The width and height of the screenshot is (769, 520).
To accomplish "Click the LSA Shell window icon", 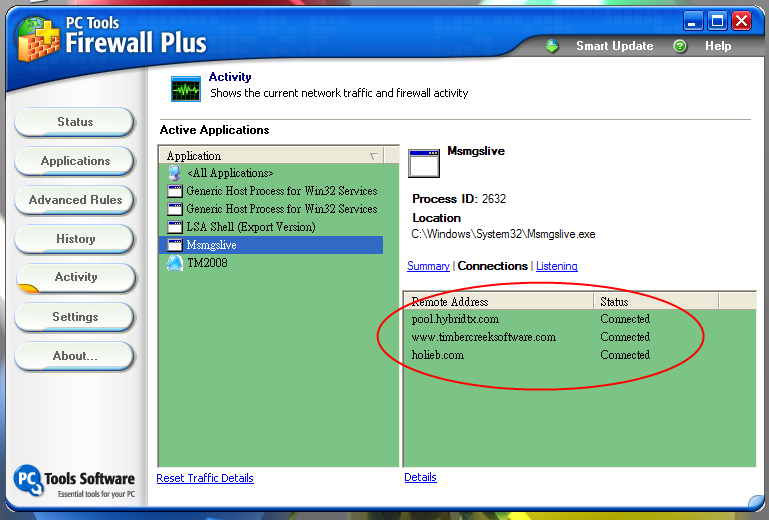I will (x=175, y=227).
